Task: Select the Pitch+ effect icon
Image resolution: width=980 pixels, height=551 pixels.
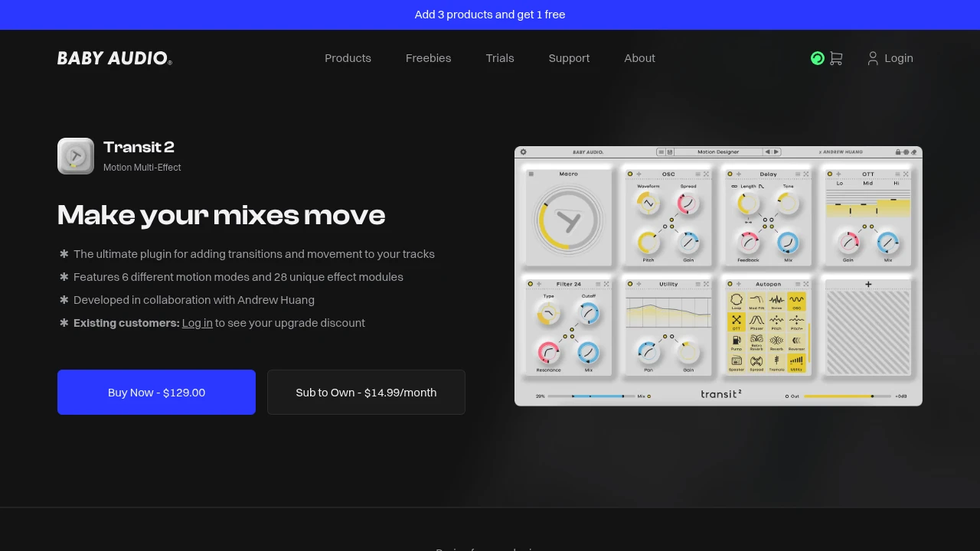Action: (x=796, y=322)
